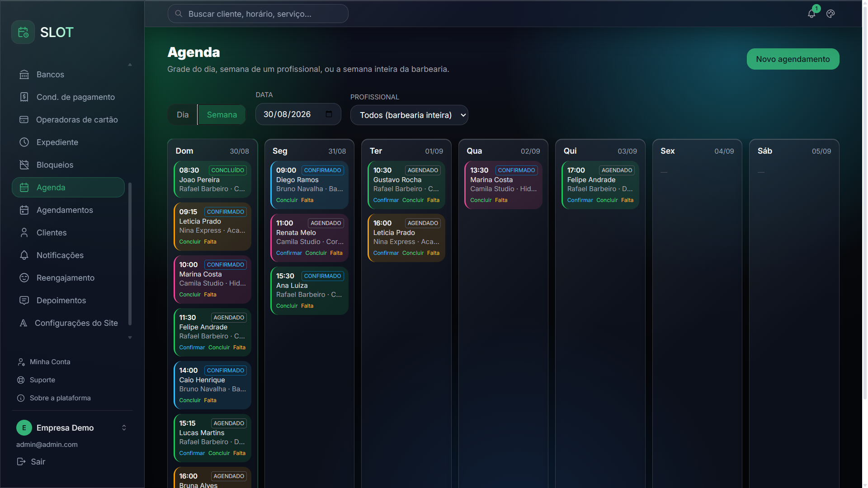This screenshot has width=868, height=488.
Task: Click the Suporte lifebuoy icon
Action: tap(21, 380)
